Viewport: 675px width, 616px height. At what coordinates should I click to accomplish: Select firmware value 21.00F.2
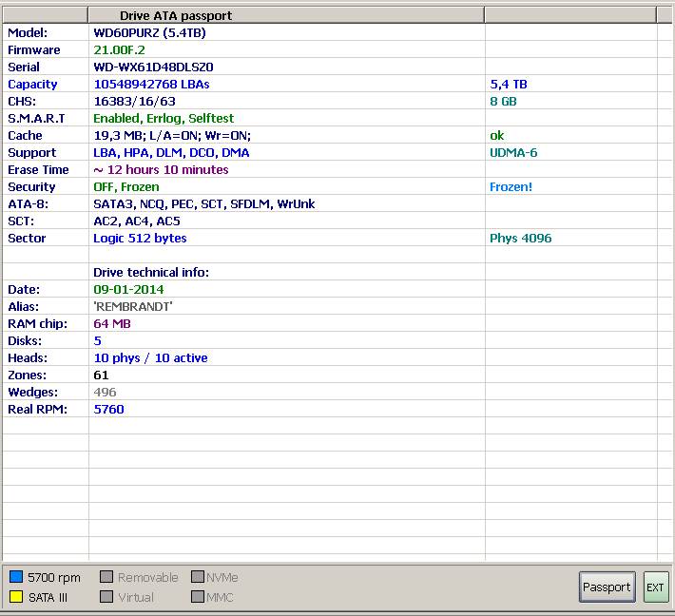click(x=119, y=50)
